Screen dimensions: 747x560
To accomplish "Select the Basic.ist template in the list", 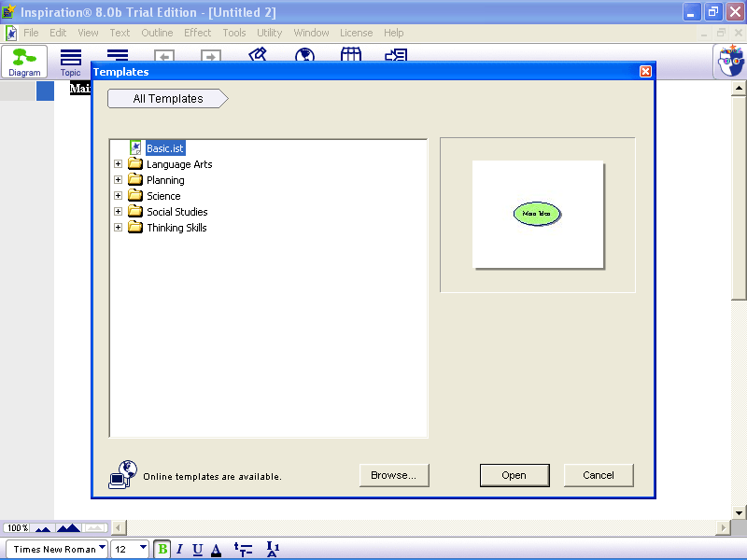I will 165,147.
